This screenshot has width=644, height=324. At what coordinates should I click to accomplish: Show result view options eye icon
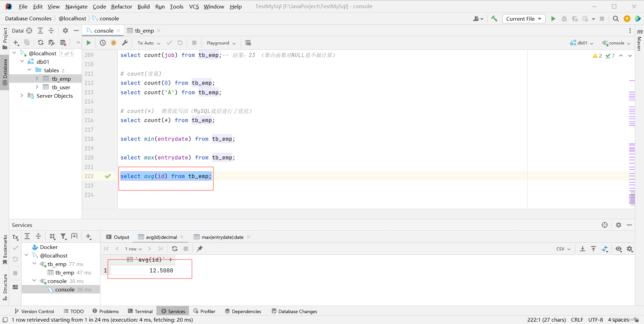pyautogui.click(x=619, y=249)
